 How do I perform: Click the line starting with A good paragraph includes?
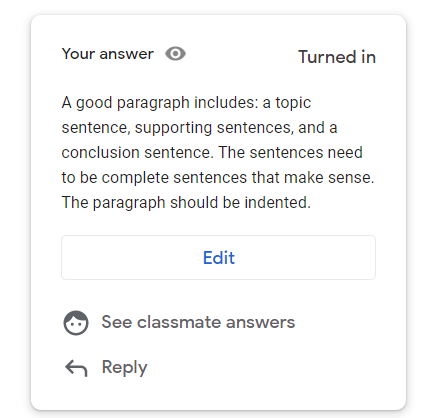[x=186, y=103]
